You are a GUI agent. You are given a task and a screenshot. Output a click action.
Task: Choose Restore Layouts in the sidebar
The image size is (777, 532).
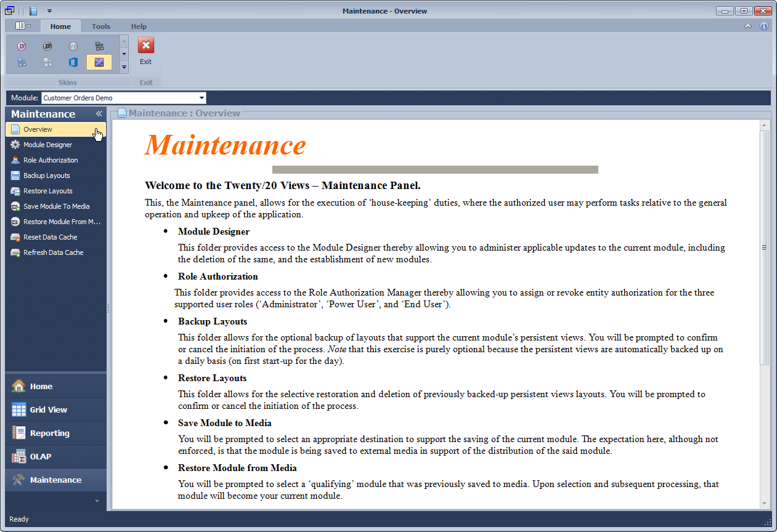[x=47, y=191]
